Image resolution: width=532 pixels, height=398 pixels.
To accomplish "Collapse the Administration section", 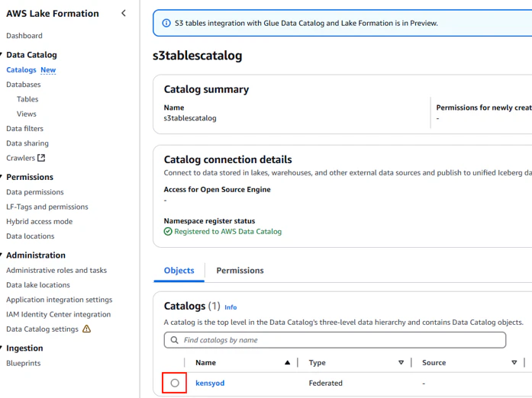I will [2, 255].
